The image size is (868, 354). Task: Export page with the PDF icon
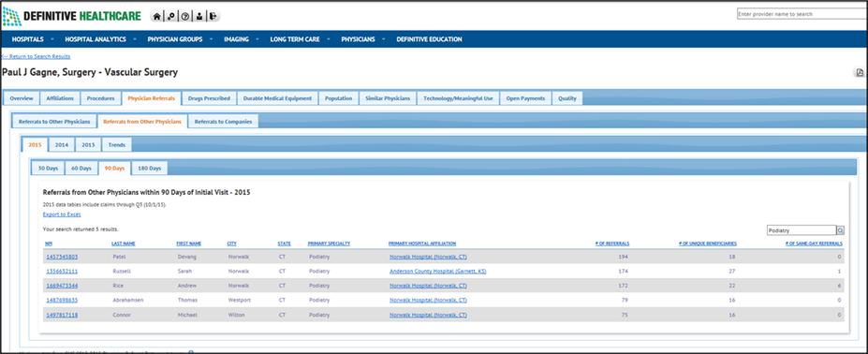(x=860, y=72)
